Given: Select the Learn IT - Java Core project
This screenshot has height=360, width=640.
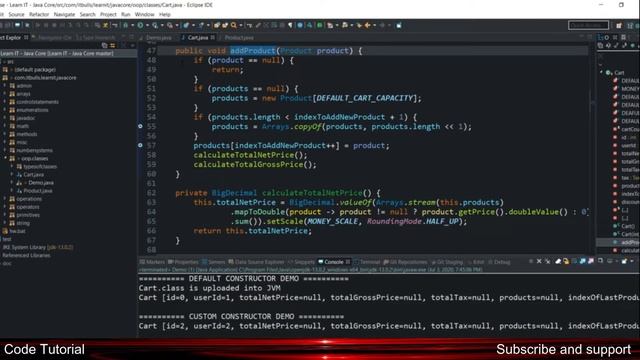Looking at the screenshot, I should pyautogui.click(x=57, y=53).
